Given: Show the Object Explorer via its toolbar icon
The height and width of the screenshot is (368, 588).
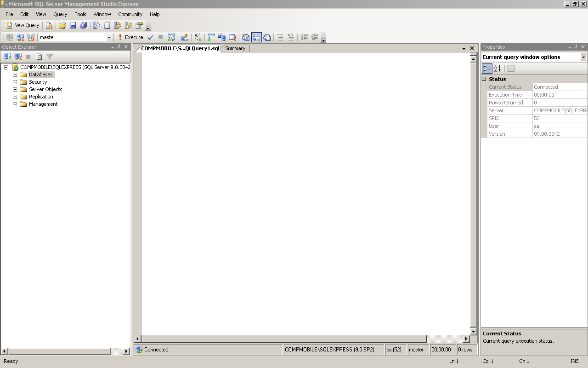Looking at the screenshot, I should point(118,25).
